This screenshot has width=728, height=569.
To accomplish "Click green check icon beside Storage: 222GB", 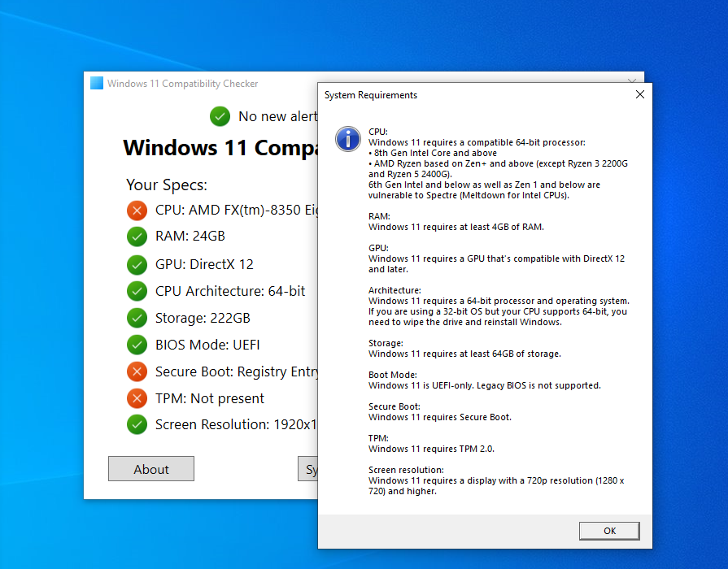I will (137, 318).
